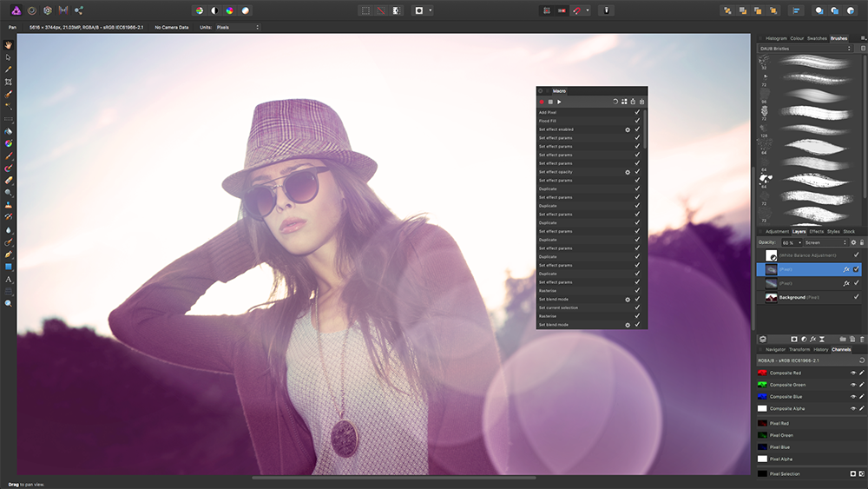
Task: Select the White Balance Adjustment layer
Action: click(807, 255)
